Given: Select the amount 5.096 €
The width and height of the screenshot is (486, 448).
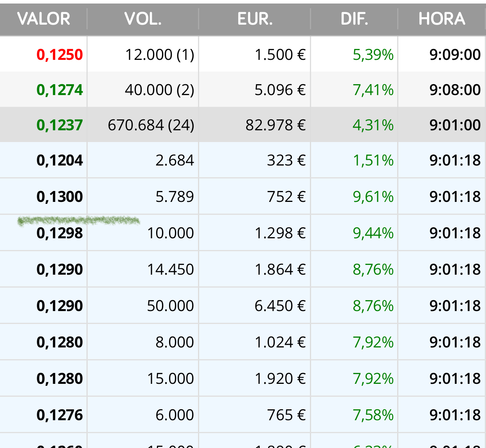Looking at the screenshot, I should tap(280, 90).
